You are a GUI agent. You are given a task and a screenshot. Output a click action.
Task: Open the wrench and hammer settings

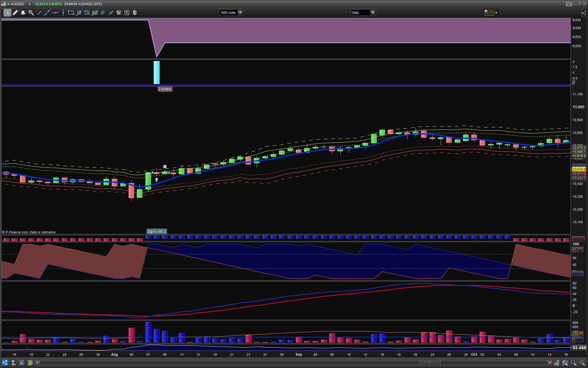[x=119, y=13]
